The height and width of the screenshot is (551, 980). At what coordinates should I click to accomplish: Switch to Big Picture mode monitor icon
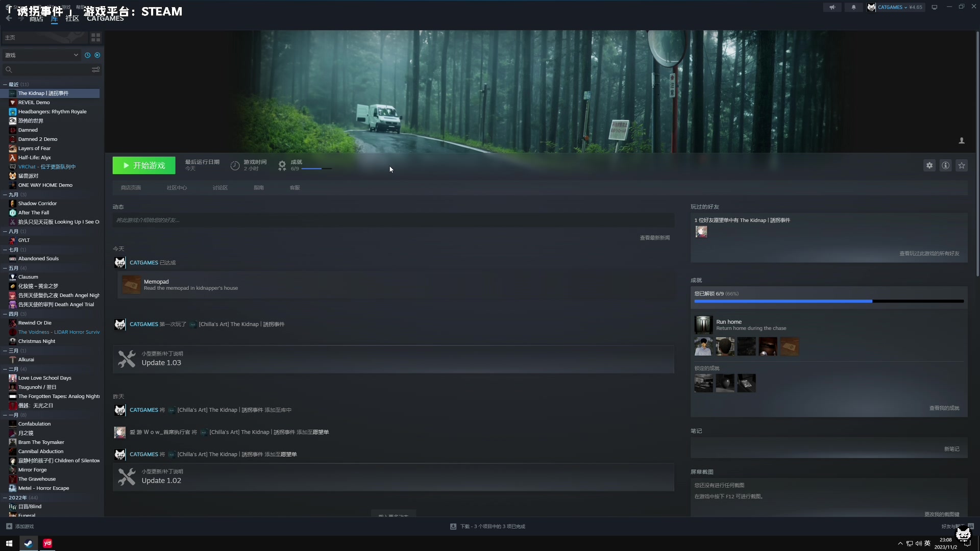tap(935, 7)
